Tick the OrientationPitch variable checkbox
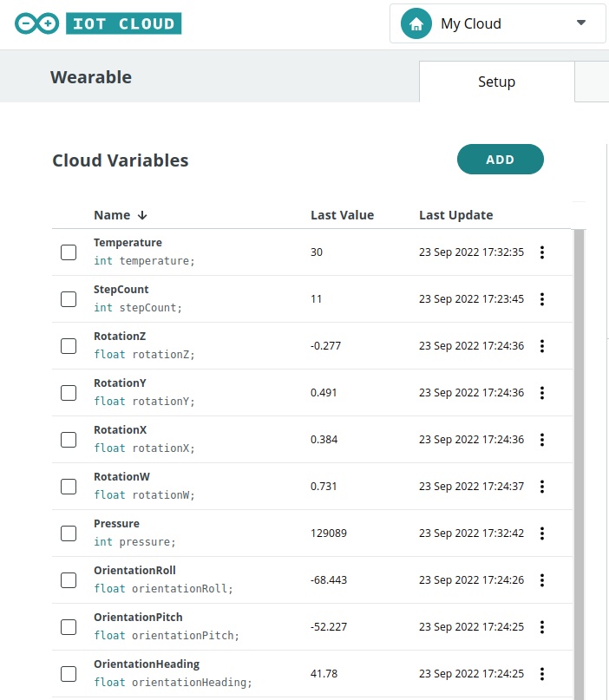 [69, 627]
